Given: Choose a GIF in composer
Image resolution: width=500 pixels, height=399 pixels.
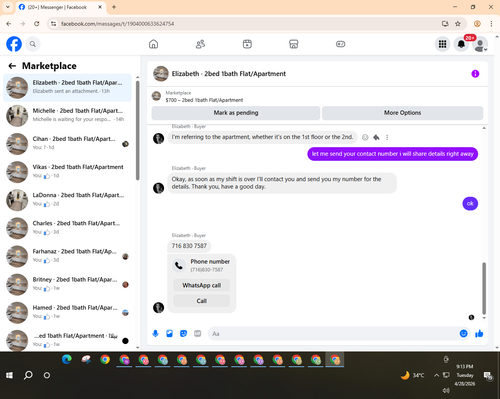Looking at the screenshot, I should tap(198, 334).
